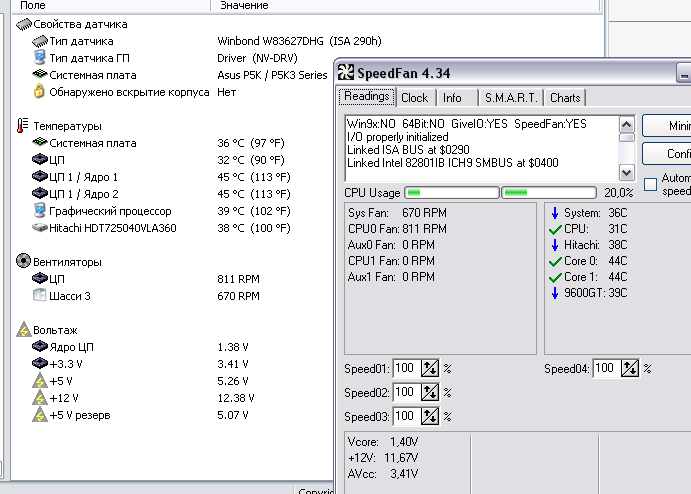
Task: Click the Vcore 1,40V reading
Action: click(x=383, y=442)
